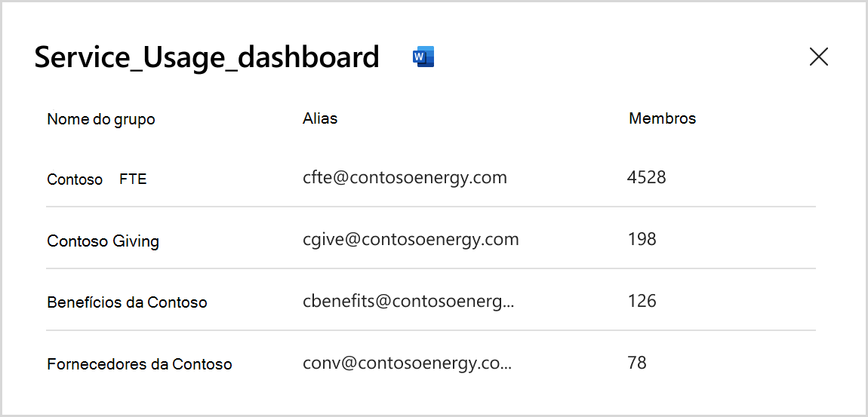Click the word FTE in first row

pyautogui.click(x=133, y=179)
